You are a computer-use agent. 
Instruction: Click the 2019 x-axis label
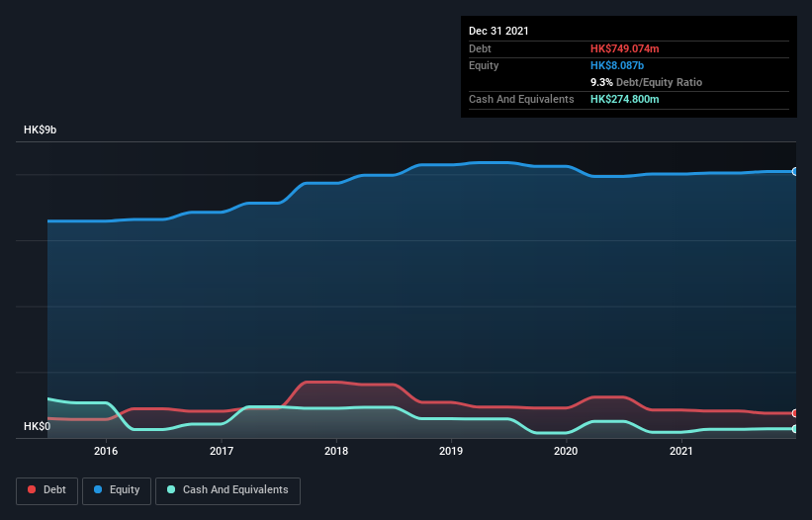(451, 451)
